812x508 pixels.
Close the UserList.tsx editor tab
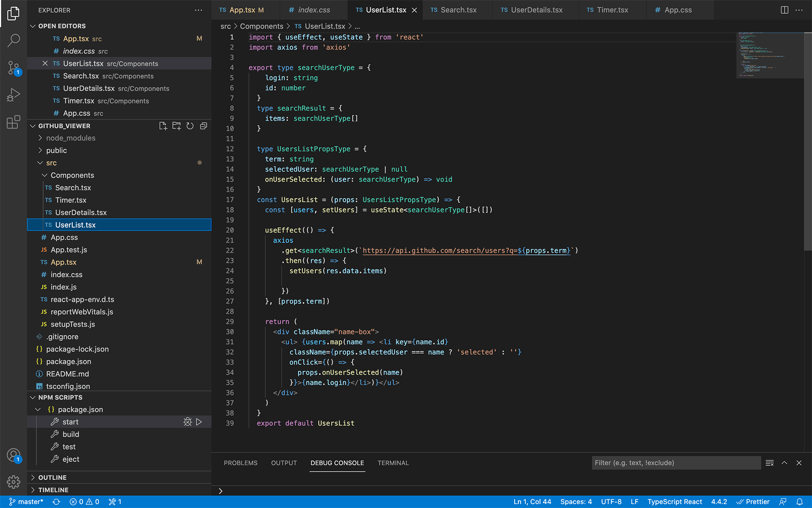pos(414,10)
